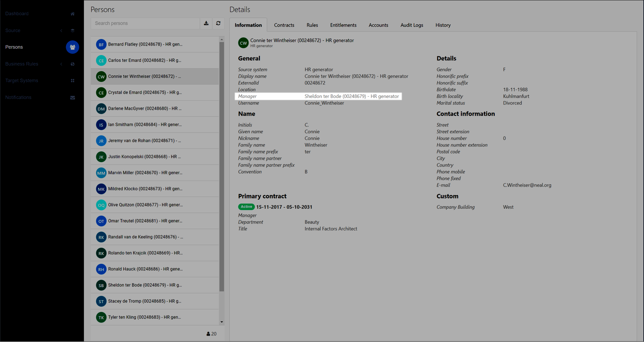
Task: Click the title Internal Factors Architect
Action: pos(331,229)
